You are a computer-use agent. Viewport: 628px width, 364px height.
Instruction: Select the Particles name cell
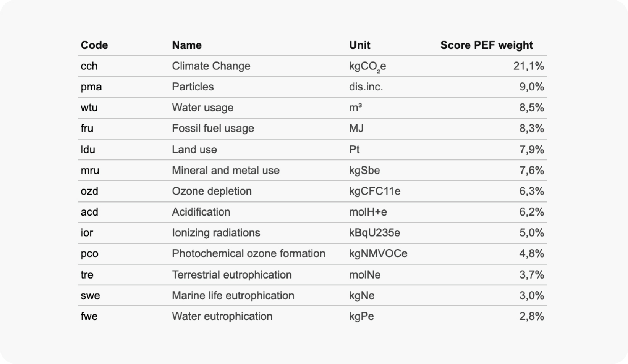[x=193, y=87]
